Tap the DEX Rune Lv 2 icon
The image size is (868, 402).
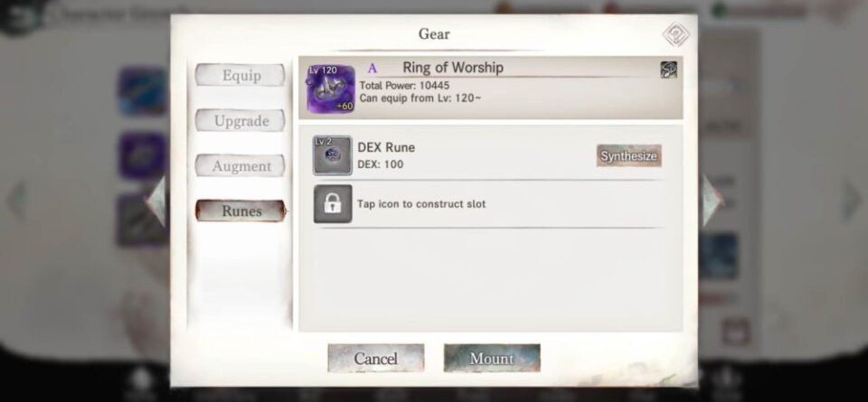(x=332, y=155)
